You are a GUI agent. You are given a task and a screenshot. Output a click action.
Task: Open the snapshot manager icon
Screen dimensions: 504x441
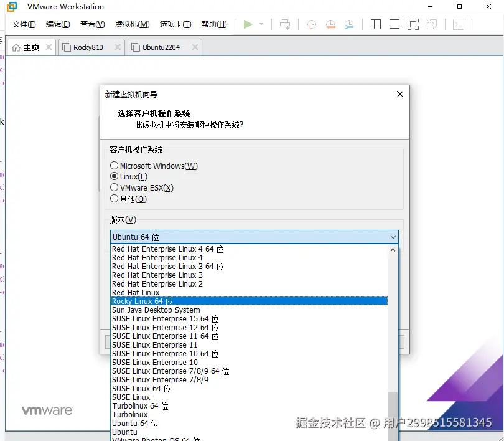[348, 24]
